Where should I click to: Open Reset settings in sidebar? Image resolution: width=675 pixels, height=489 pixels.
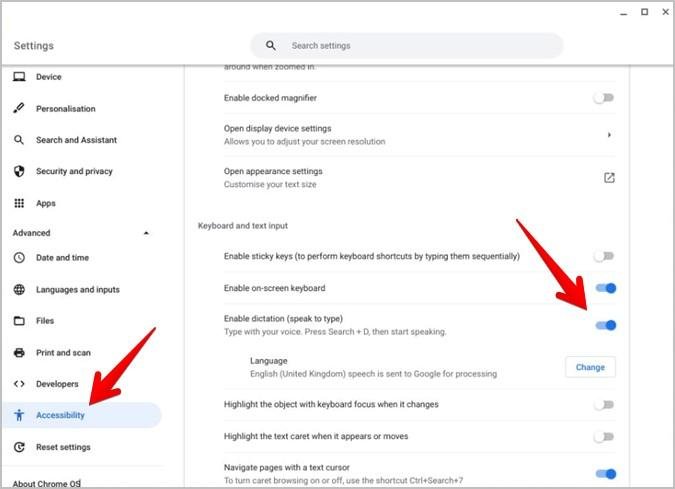(x=62, y=447)
